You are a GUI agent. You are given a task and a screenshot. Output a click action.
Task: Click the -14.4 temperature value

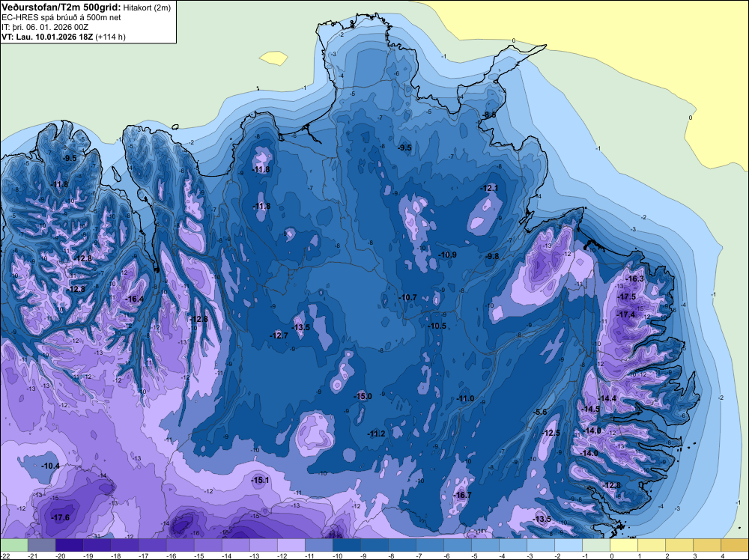click(607, 398)
